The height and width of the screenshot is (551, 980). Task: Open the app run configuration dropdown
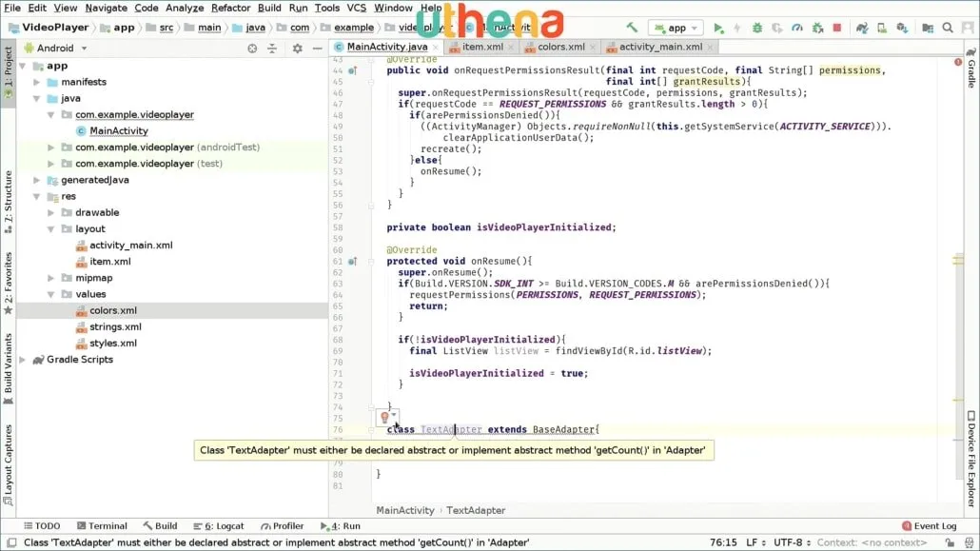[x=676, y=28]
